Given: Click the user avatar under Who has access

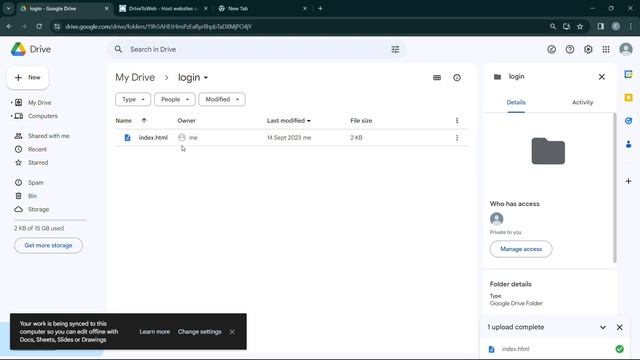Looking at the screenshot, I should click(496, 219).
